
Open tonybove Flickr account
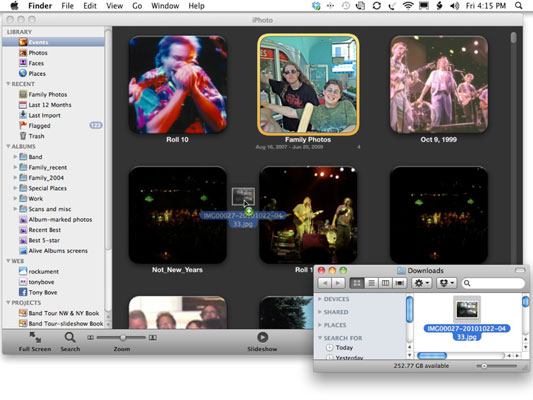point(36,282)
